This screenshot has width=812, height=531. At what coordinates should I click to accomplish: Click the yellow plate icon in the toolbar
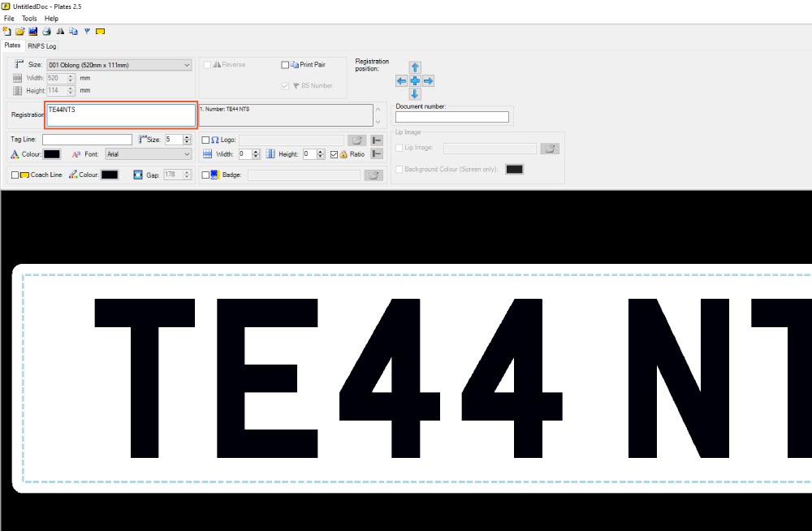click(x=101, y=32)
